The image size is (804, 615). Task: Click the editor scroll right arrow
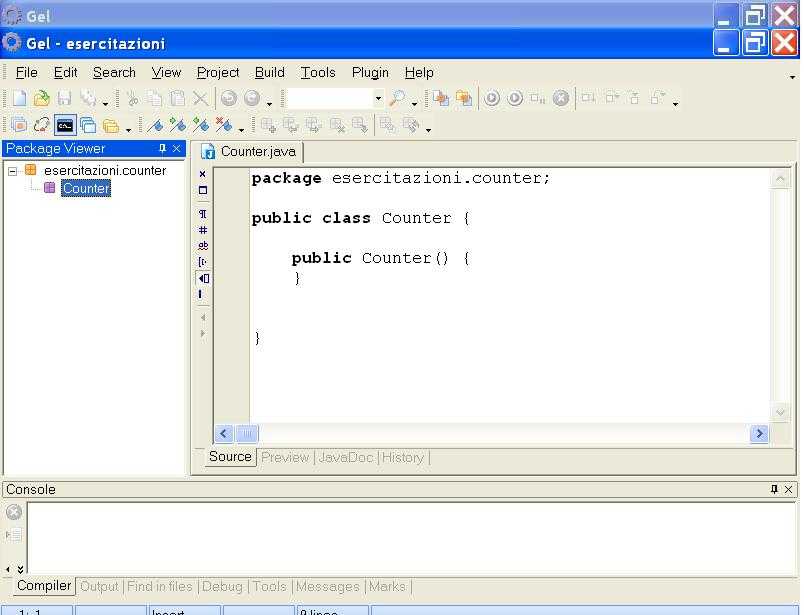[x=759, y=434]
